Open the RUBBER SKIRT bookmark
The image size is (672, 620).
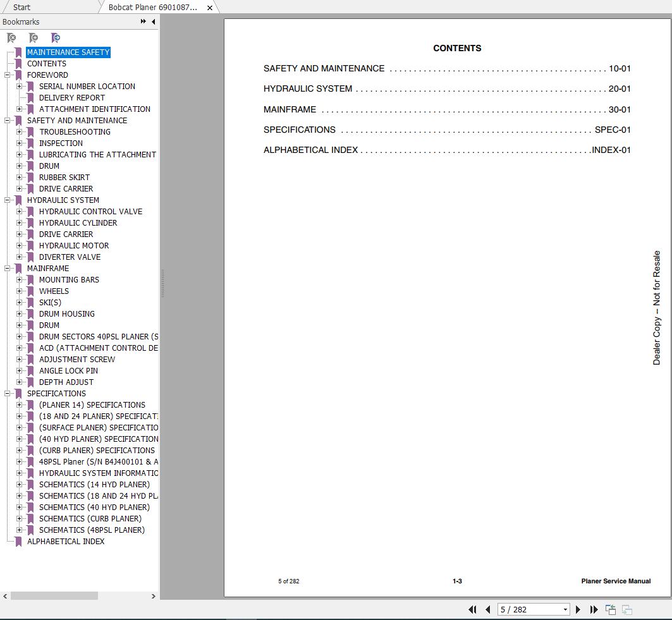(64, 178)
